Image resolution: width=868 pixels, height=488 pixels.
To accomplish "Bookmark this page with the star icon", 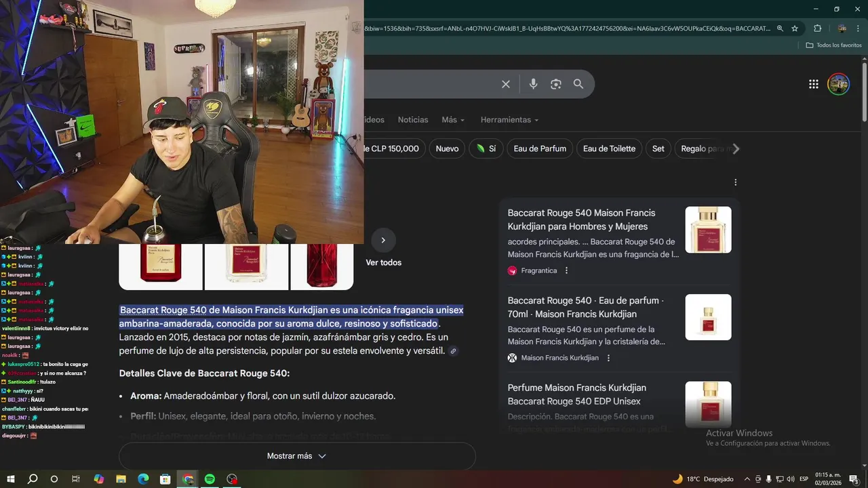I will point(795,28).
